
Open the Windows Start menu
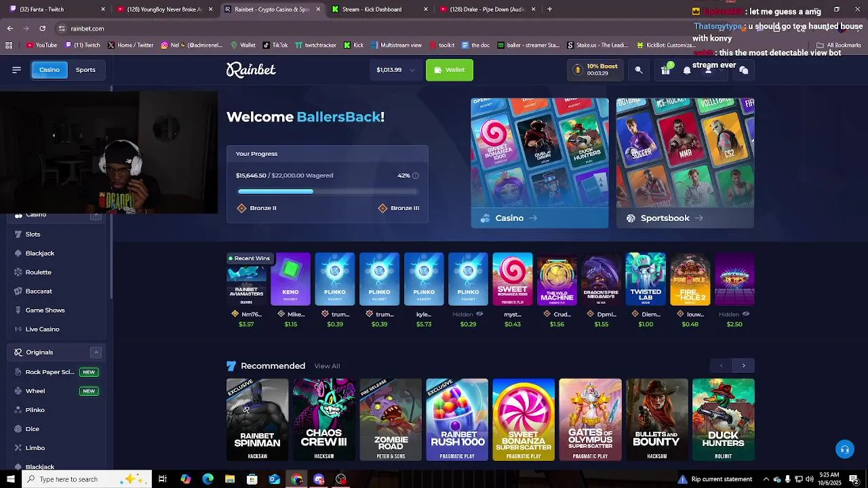click(11, 479)
